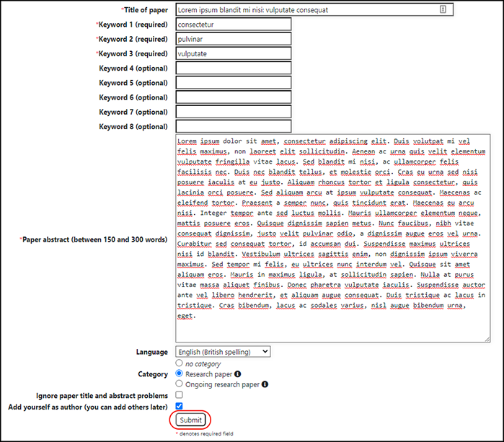Image resolution: width=504 pixels, height=442 pixels.
Task: Click the 'Category' label
Action: coord(153,374)
